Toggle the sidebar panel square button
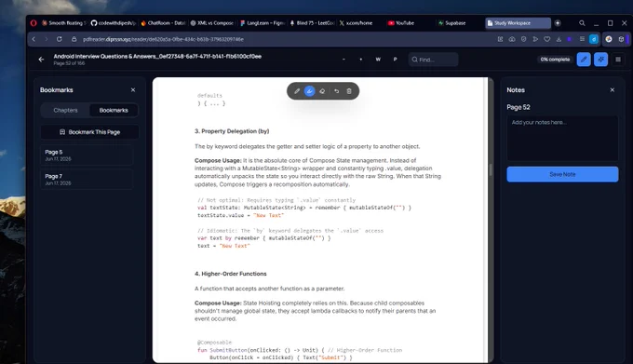 point(618,60)
